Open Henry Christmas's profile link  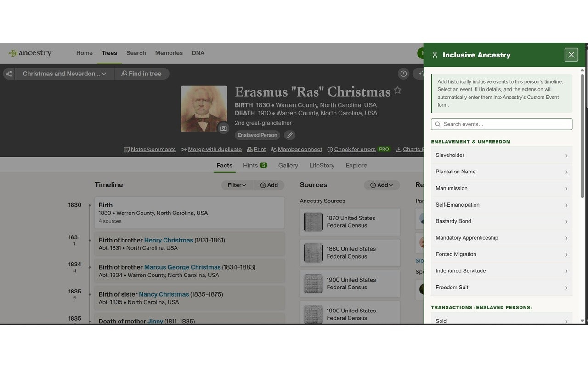(x=169, y=240)
